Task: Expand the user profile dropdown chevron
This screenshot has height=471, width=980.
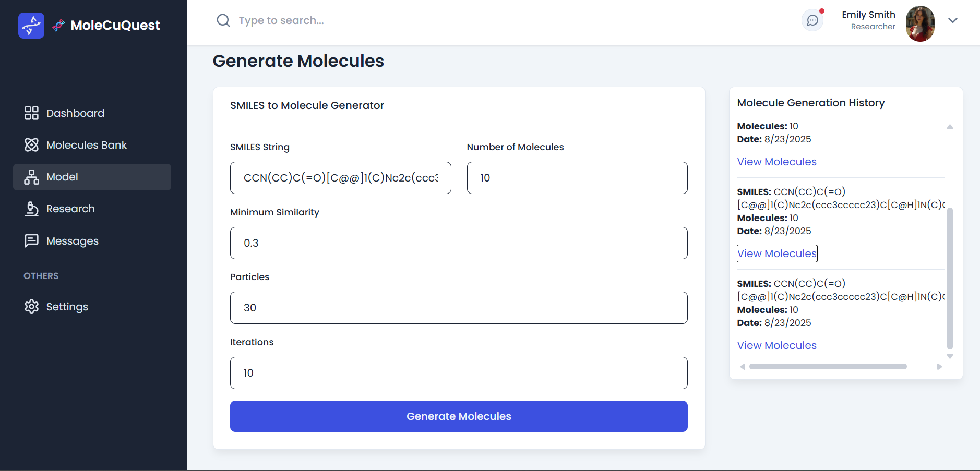Action: click(953, 20)
